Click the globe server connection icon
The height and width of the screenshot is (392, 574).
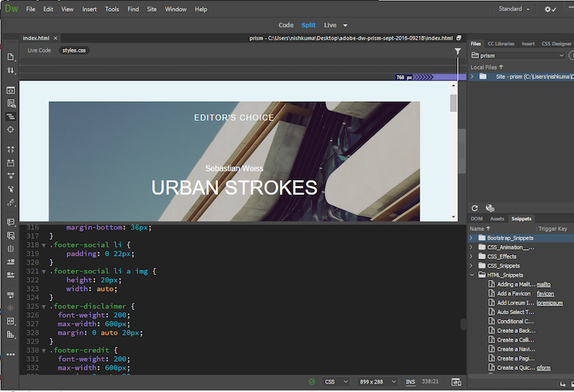(490, 208)
